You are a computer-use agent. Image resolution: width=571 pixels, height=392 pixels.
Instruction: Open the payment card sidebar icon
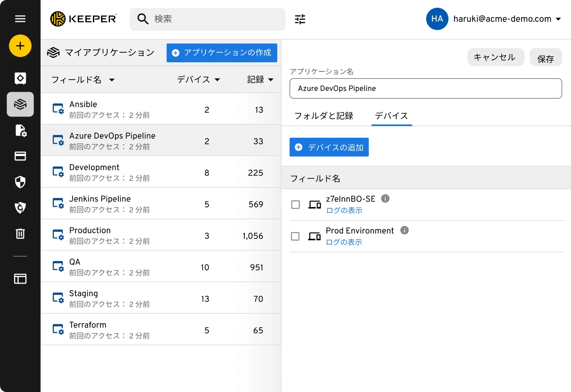click(20, 156)
